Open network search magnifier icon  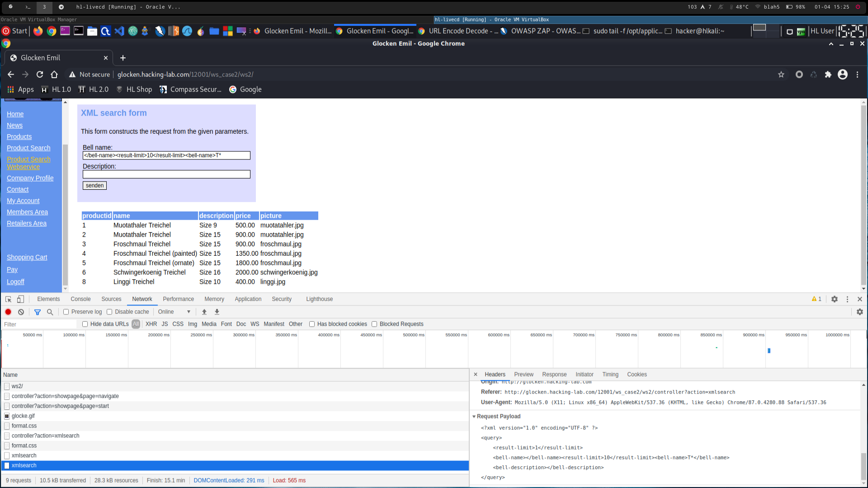pyautogui.click(x=50, y=312)
